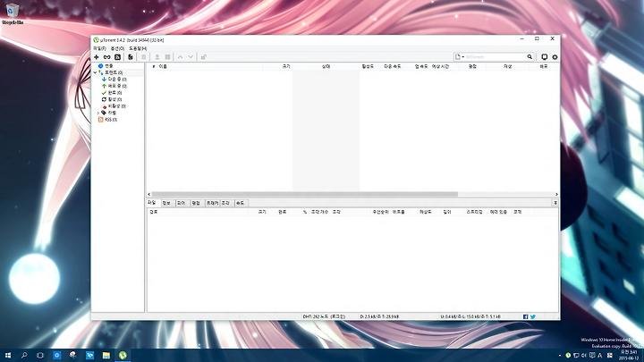
Task: Sort torrent list by the # column
Action: click(152, 66)
